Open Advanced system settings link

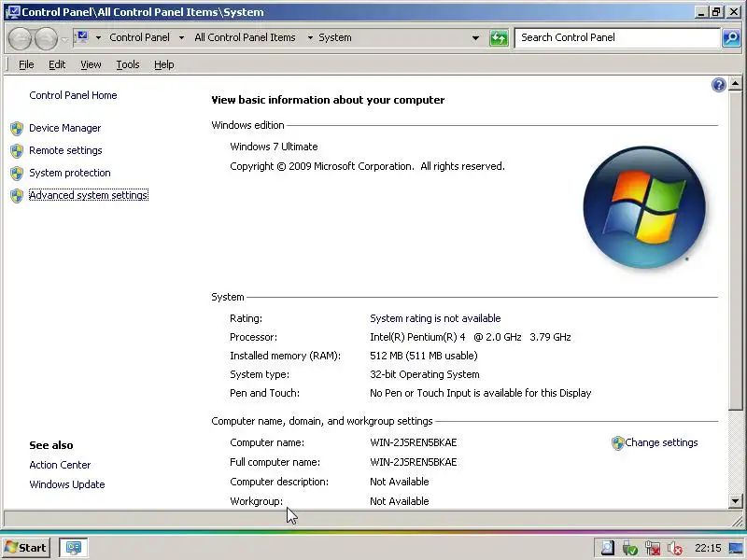coord(89,195)
